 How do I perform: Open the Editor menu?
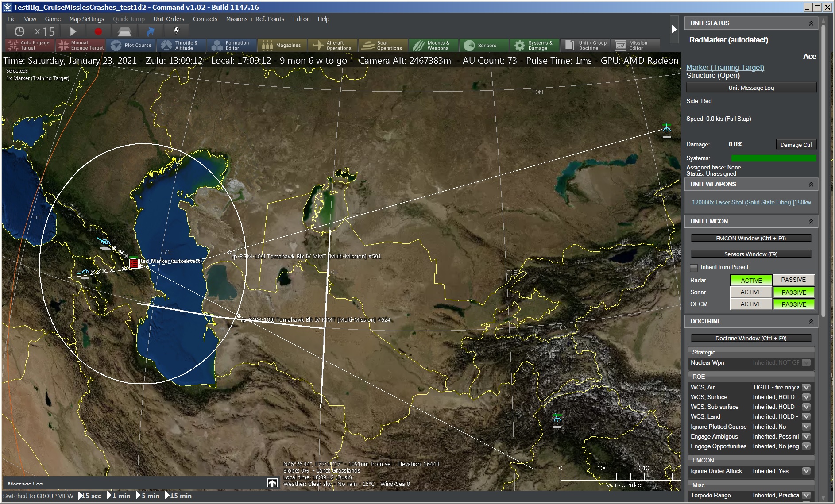(x=301, y=19)
